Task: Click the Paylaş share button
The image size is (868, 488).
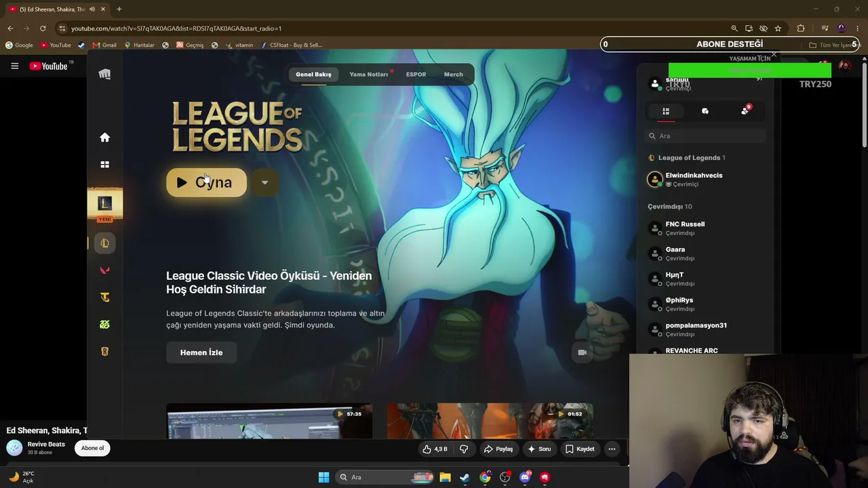Action: 498,449
